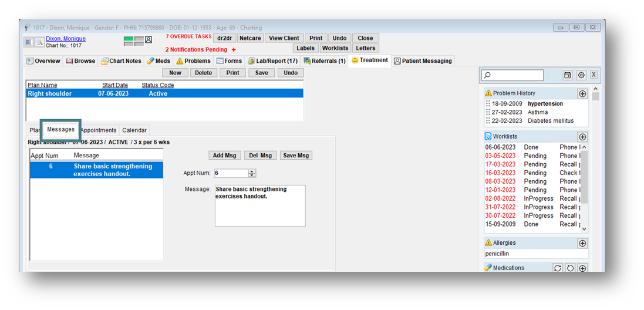
Task: Click the top toolbar Print button
Action: click(316, 38)
